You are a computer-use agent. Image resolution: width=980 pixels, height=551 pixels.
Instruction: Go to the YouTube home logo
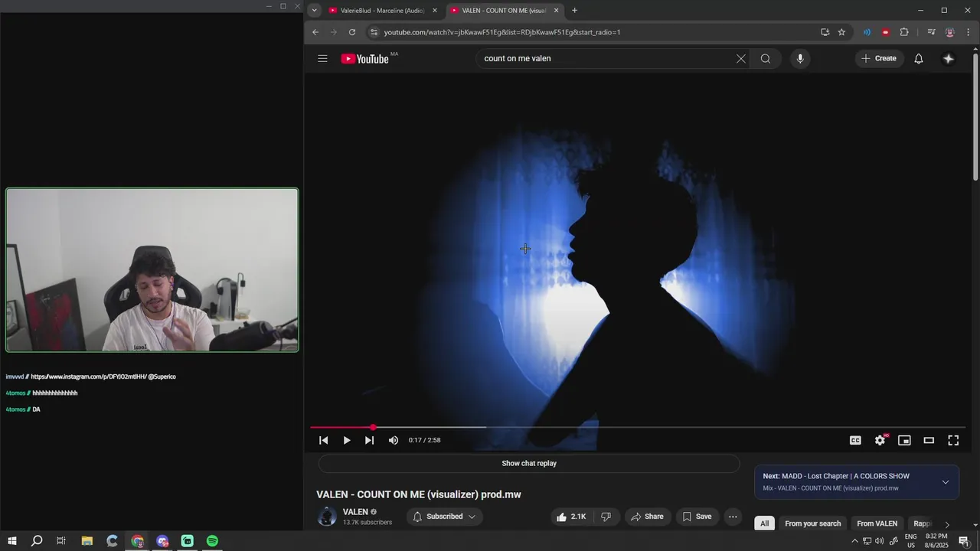(x=365, y=59)
